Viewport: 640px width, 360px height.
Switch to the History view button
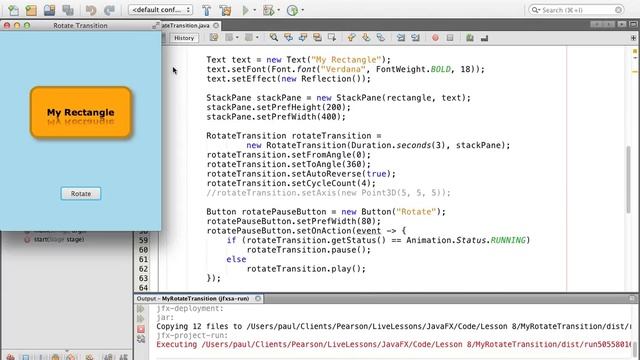point(184,38)
